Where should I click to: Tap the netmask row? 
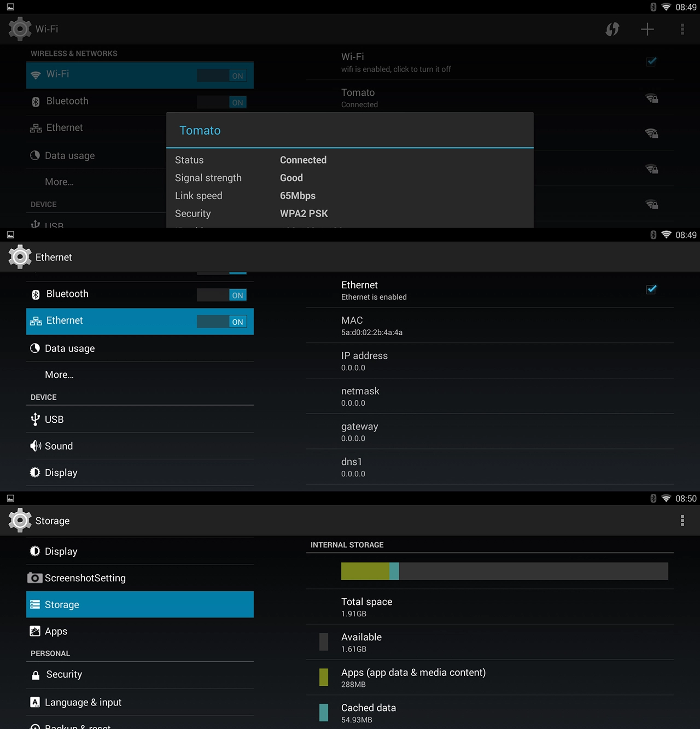point(490,396)
